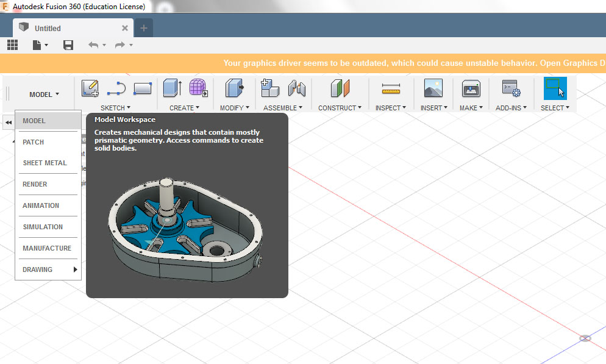The image size is (606, 364).
Task: Click the origin point in the viewport
Action: click(x=585, y=338)
